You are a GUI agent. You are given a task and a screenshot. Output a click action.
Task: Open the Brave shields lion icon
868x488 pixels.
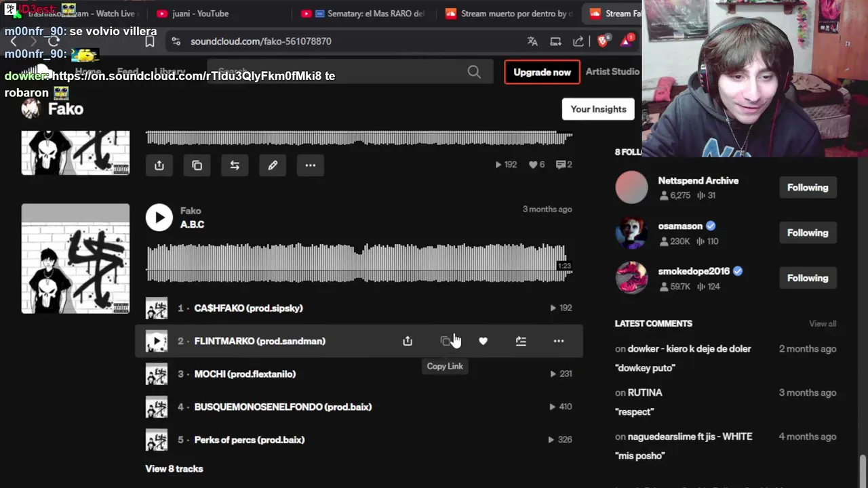[603, 41]
